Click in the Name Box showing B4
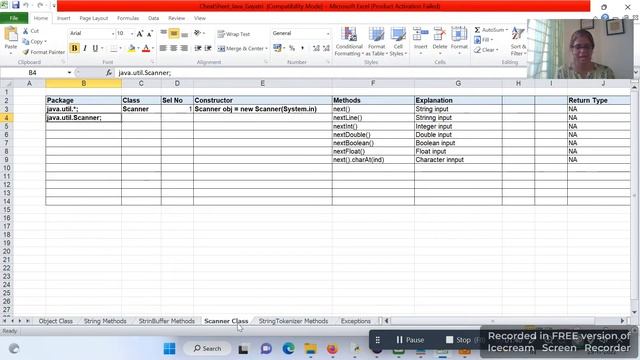640x360 pixels. pos(33,73)
